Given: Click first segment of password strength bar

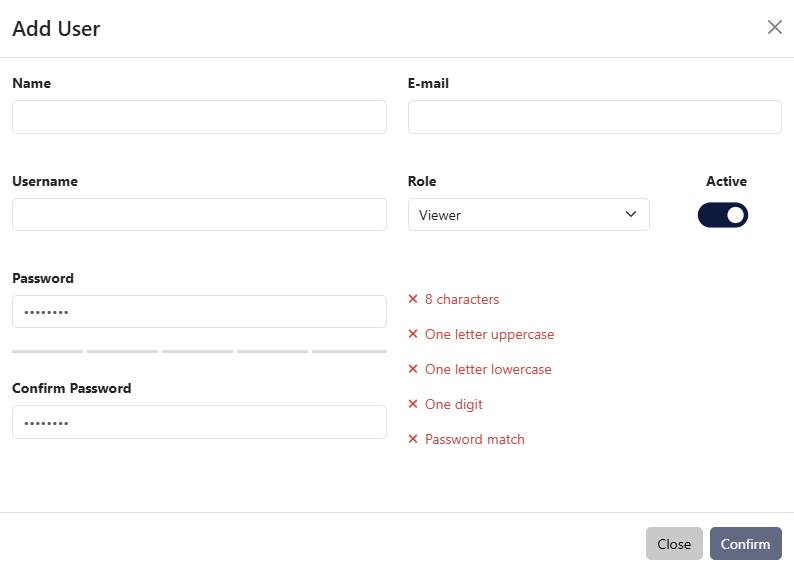Looking at the screenshot, I should point(48,351).
